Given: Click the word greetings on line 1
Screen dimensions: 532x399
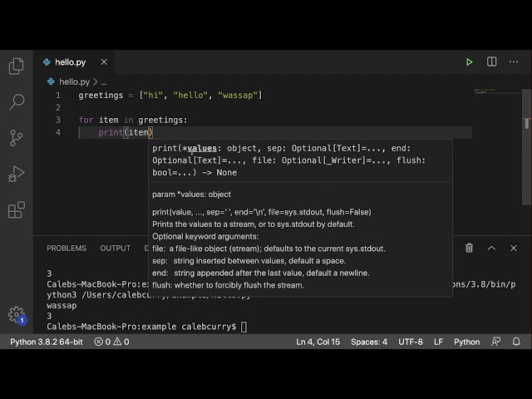Looking at the screenshot, I should click(x=101, y=96).
